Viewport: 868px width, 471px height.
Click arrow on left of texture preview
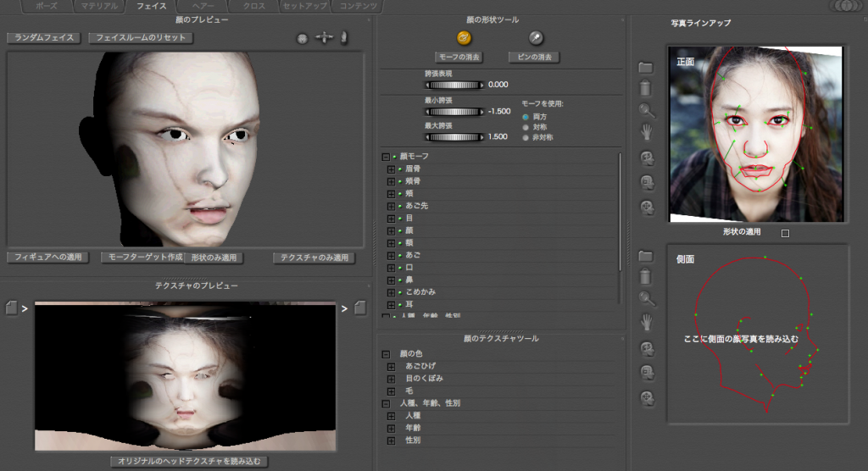(25, 309)
